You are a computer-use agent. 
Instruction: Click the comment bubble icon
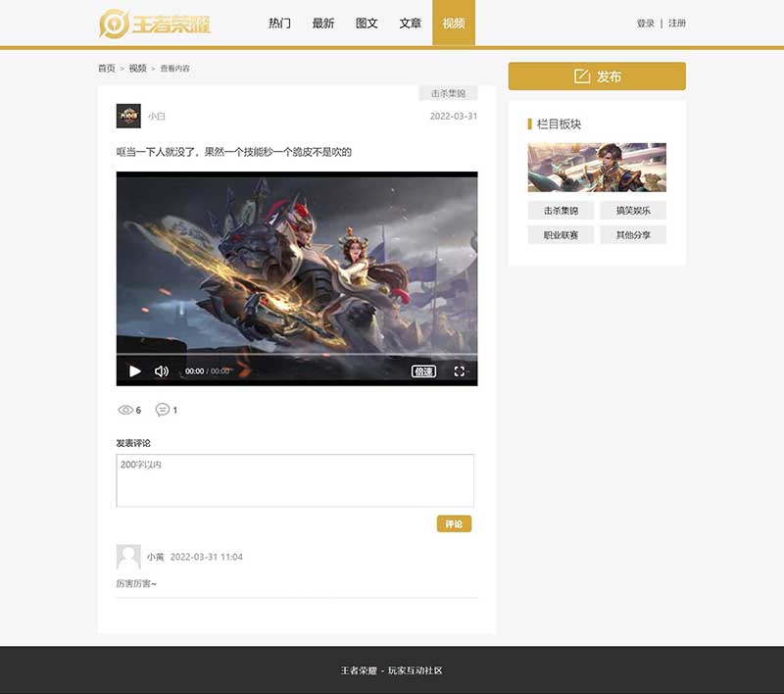(x=162, y=410)
